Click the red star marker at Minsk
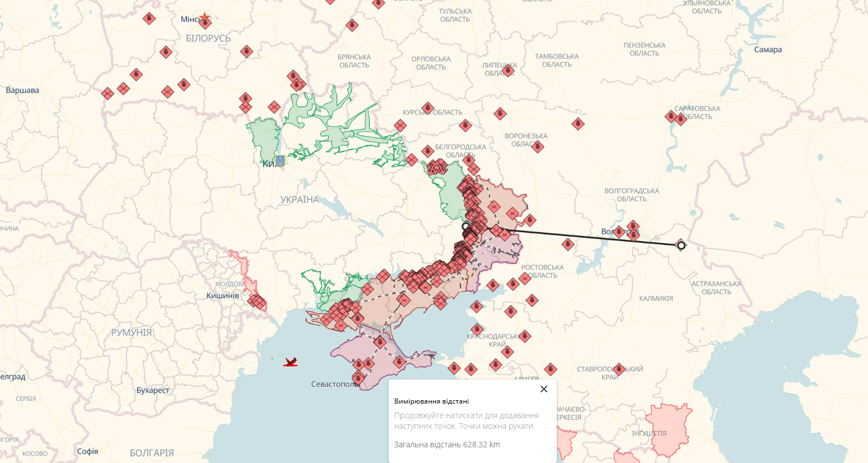 205,17
